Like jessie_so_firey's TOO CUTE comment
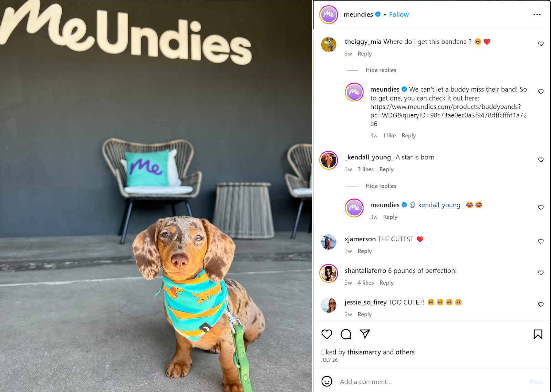Image resolution: width=551 pixels, height=392 pixels. point(541,304)
